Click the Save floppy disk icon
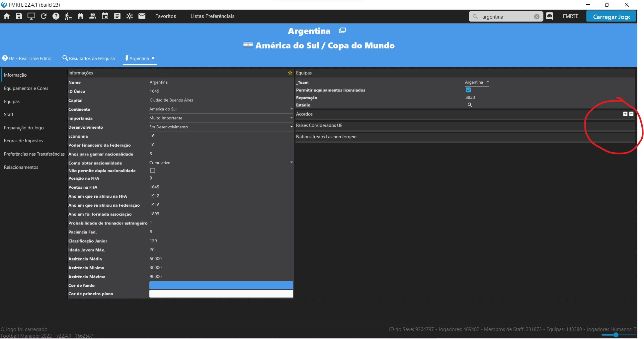The height and width of the screenshot is (339, 644). [19, 16]
